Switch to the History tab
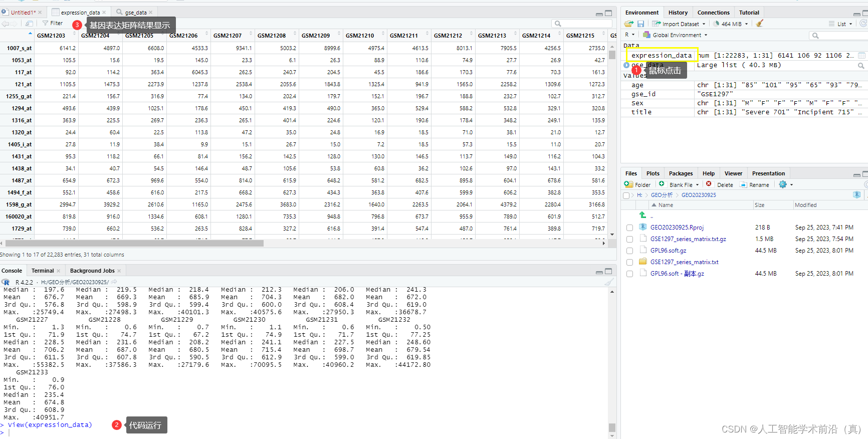868x439 pixels. point(678,13)
